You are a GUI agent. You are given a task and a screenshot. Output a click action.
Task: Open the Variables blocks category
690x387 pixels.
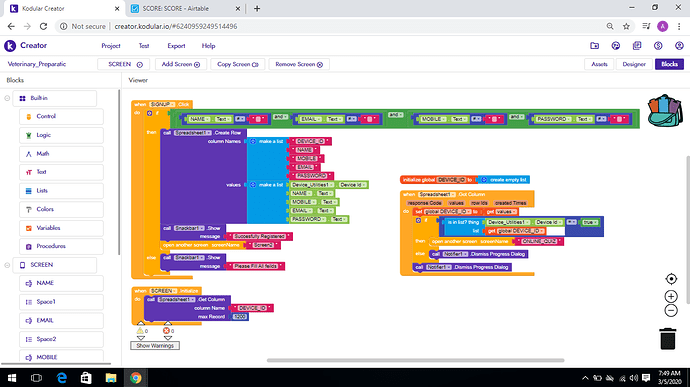[x=61, y=228]
